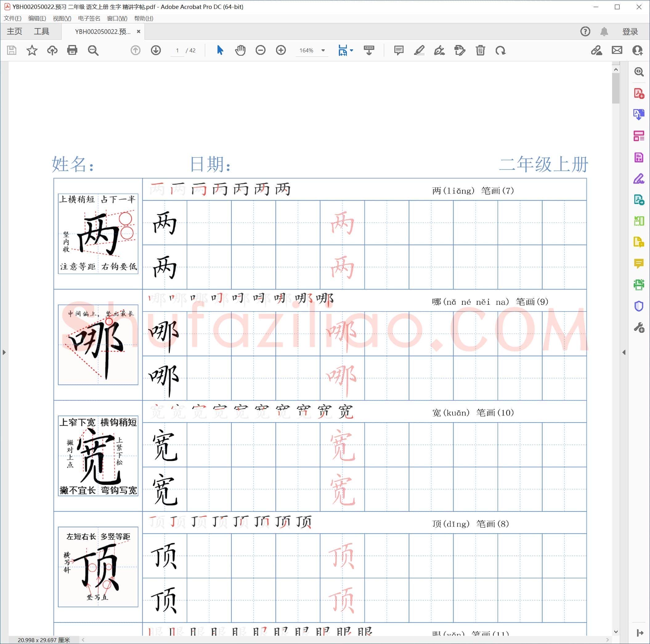Screen dimensions: 650x644
Task: Open the zoom percentage dropdown
Action: [x=323, y=51]
